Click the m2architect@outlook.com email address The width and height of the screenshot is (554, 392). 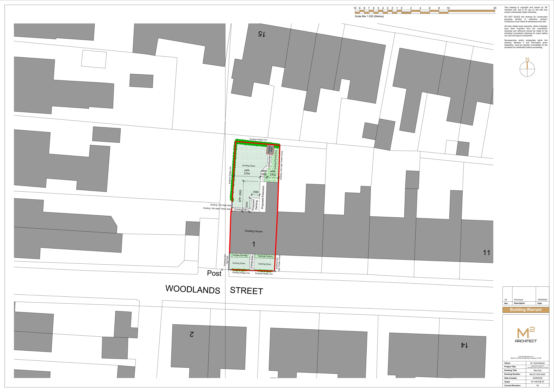(526, 356)
